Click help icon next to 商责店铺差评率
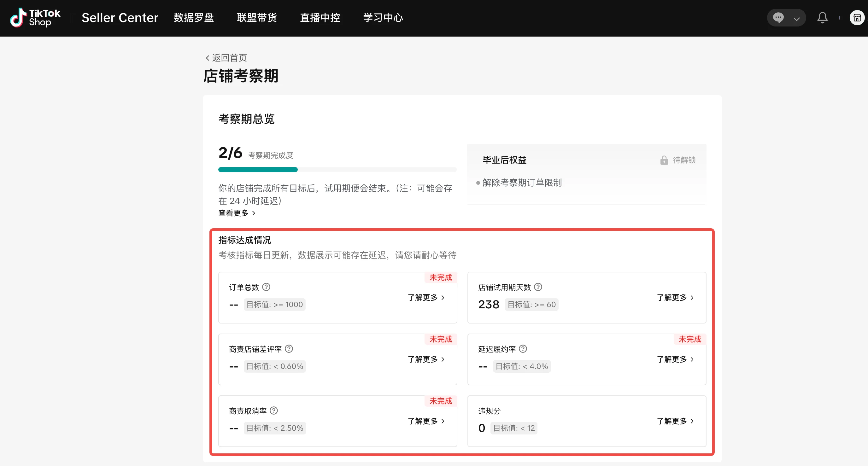Screen dimensions: 868x466 click(289, 349)
